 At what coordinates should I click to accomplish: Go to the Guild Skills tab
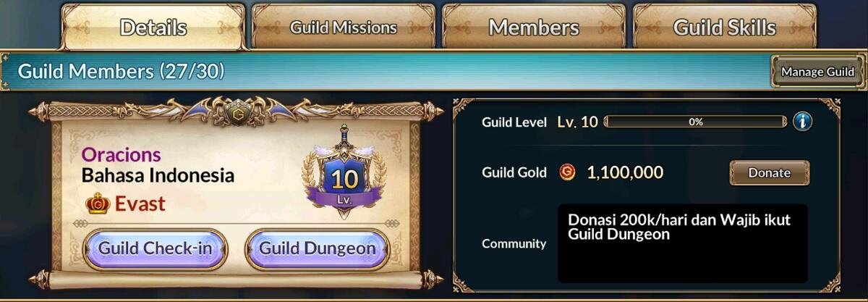point(725,28)
